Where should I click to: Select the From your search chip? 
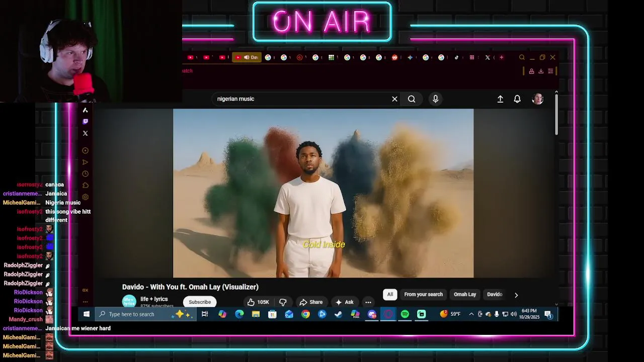pos(424,295)
